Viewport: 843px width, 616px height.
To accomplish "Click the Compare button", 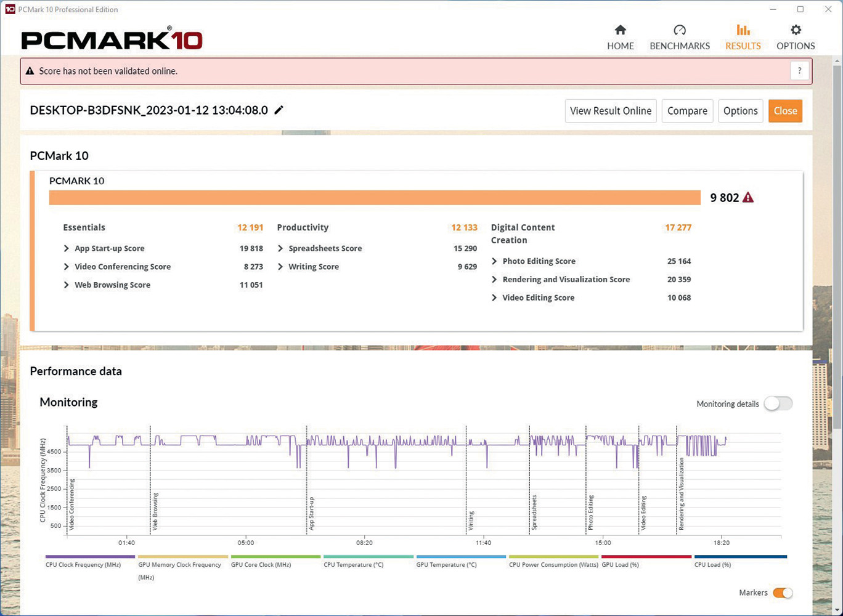I will click(687, 111).
